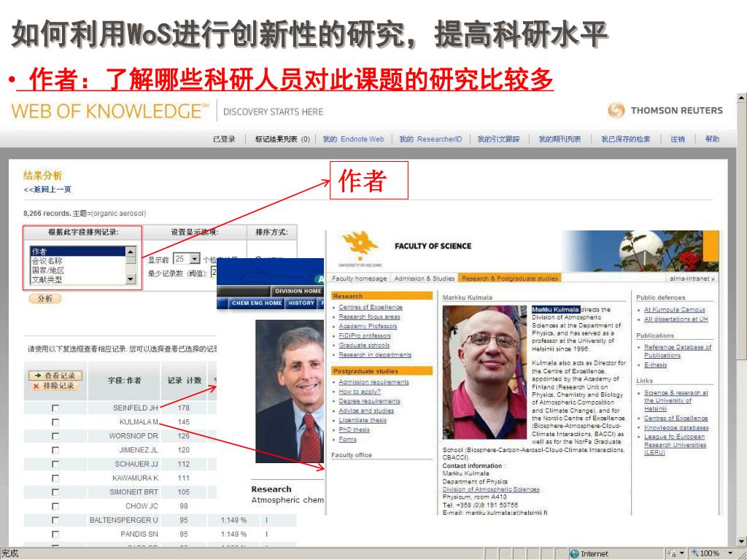Click Academy Professors link
Viewport: 747px width, 560px height.
(x=368, y=326)
